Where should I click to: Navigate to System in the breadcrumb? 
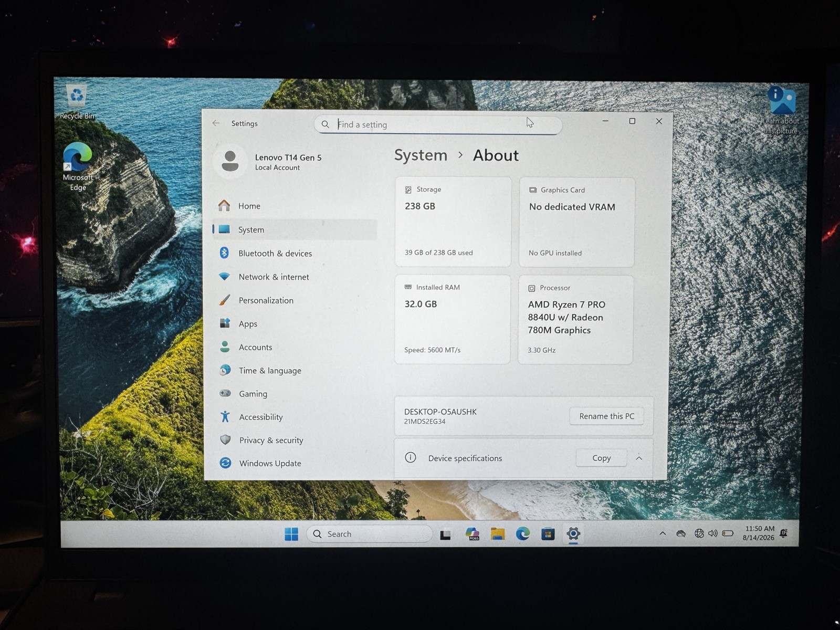421,155
